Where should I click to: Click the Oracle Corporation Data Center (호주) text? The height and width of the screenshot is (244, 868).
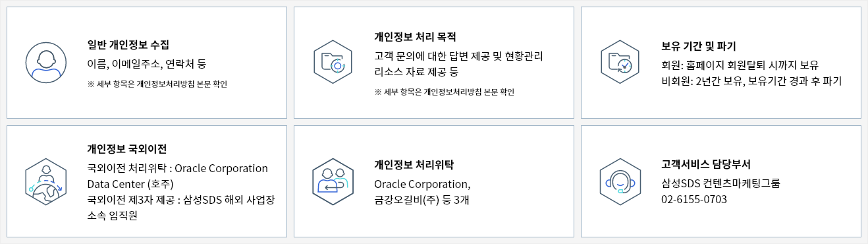click(x=178, y=175)
